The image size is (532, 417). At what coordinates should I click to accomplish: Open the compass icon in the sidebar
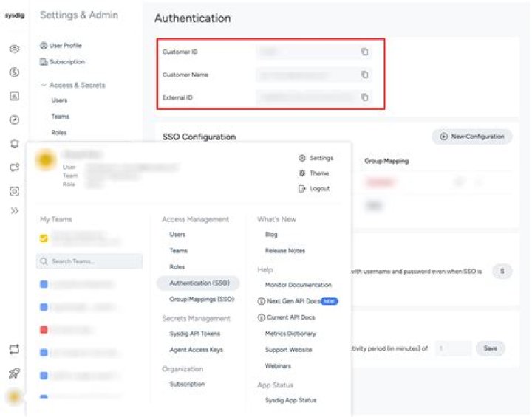coord(14,120)
